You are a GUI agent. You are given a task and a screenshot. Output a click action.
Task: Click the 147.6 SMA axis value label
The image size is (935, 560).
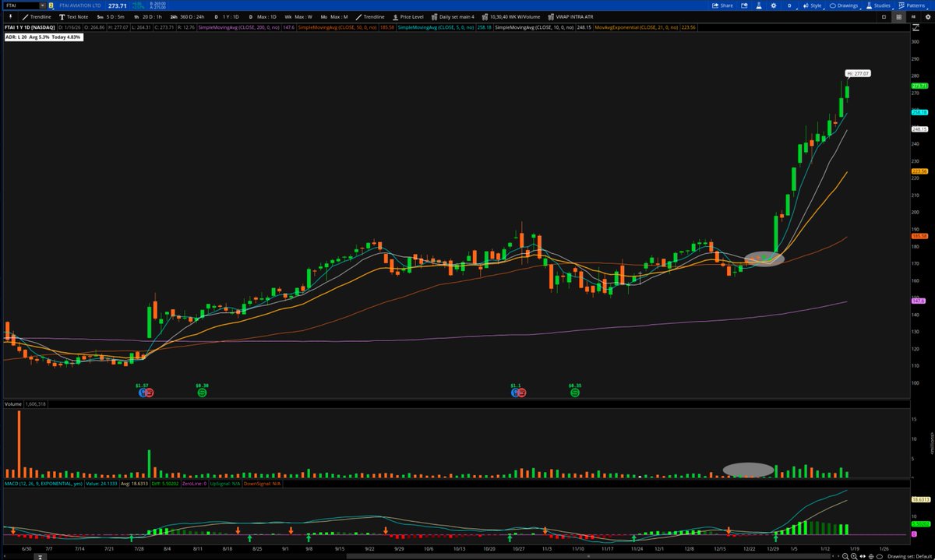coord(919,300)
